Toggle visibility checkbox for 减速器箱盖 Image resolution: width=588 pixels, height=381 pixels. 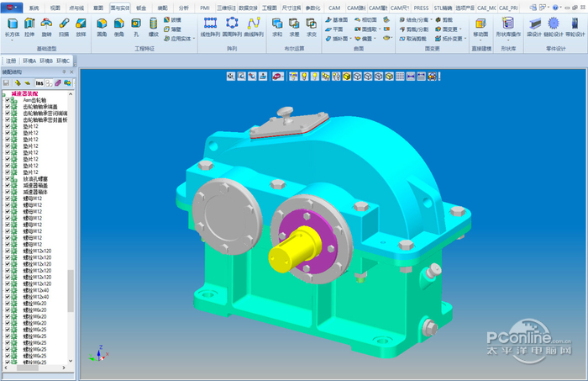coord(8,185)
